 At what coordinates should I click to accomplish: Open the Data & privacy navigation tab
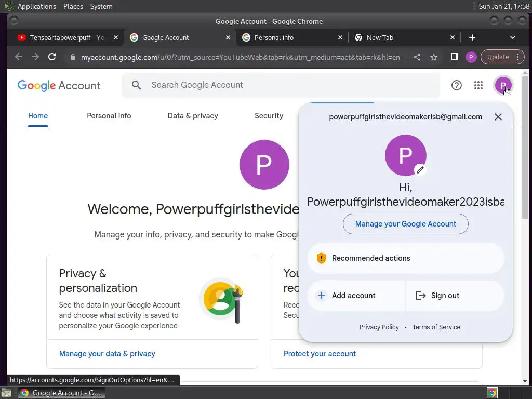tap(193, 116)
